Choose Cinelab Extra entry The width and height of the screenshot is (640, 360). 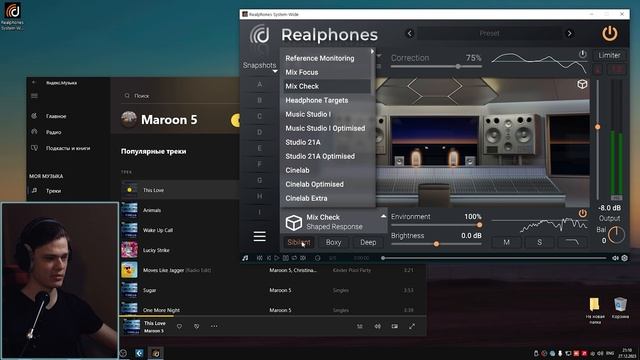pos(306,198)
